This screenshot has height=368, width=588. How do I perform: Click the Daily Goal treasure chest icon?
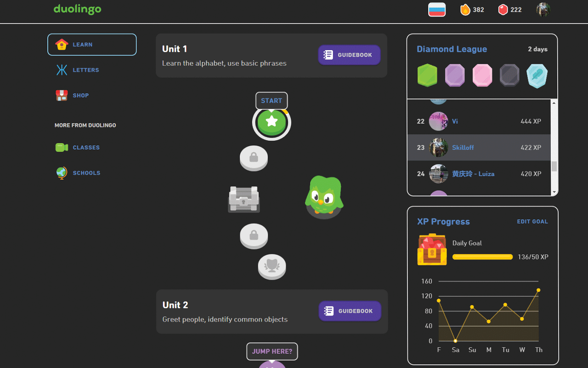(432, 249)
